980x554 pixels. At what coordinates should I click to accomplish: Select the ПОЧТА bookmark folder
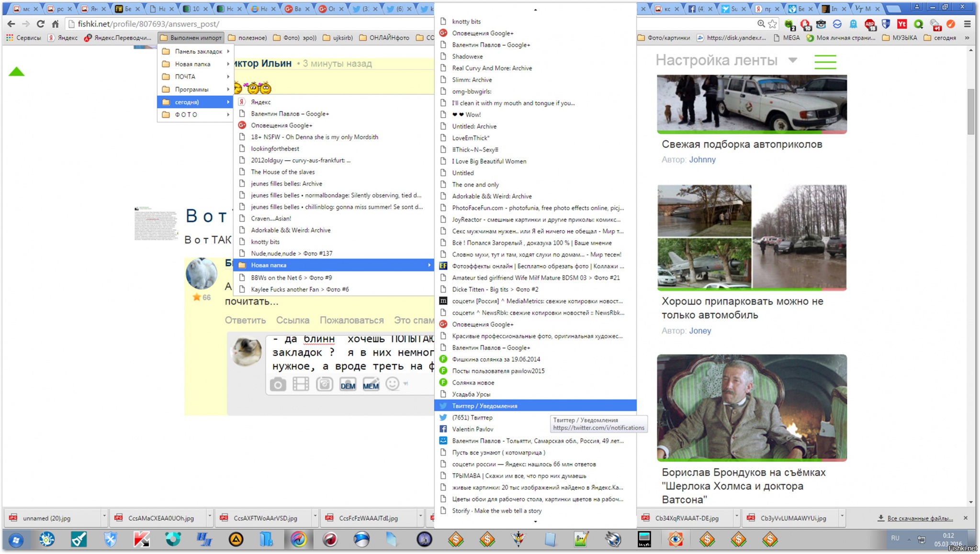(x=185, y=77)
